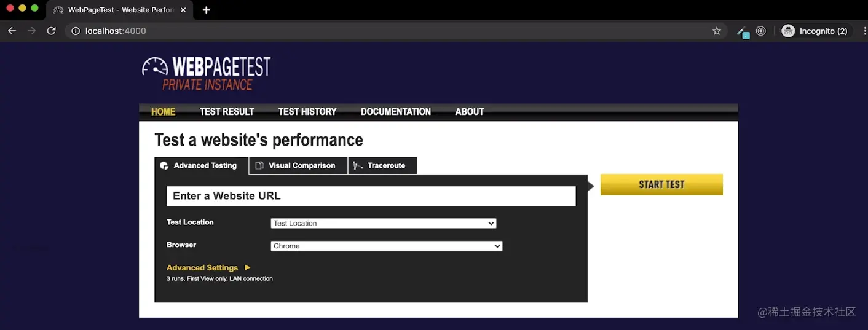Open the DOCUMENTATION navigation item
Image resolution: width=868 pixels, height=330 pixels.
[396, 112]
